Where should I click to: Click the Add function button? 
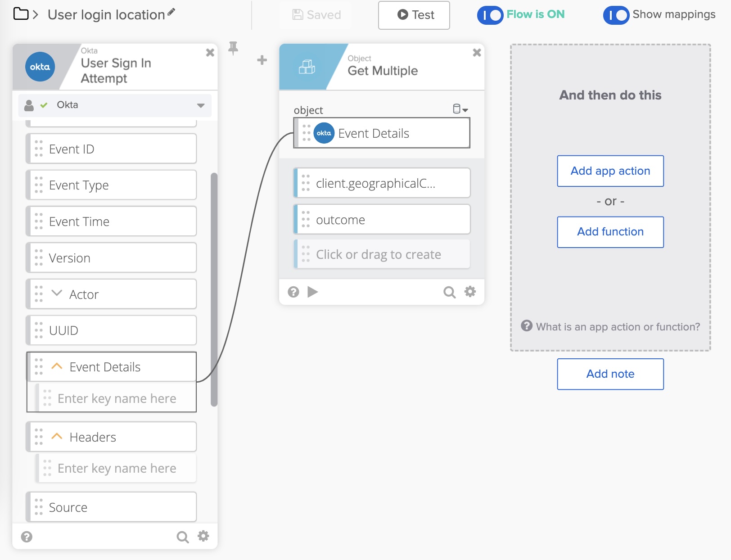pos(610,232)
